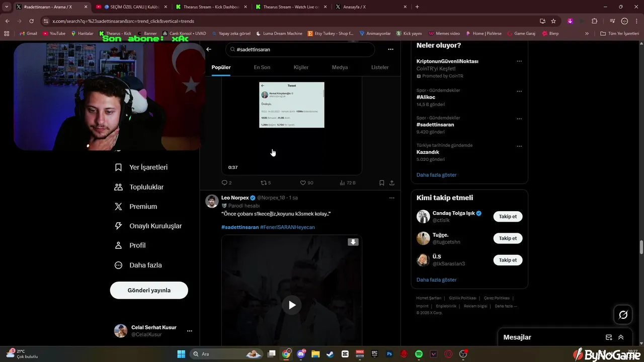Switch to the Kişiler tab

click(301, 67)
